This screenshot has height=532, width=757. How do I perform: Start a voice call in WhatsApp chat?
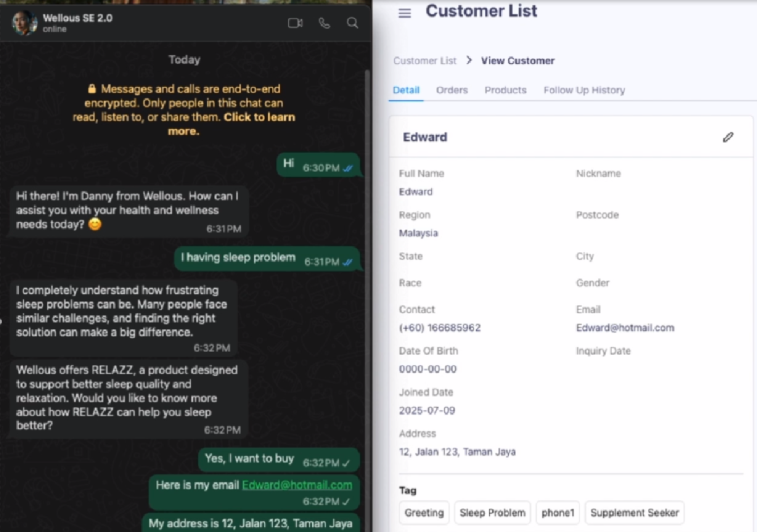pos(324,23)
